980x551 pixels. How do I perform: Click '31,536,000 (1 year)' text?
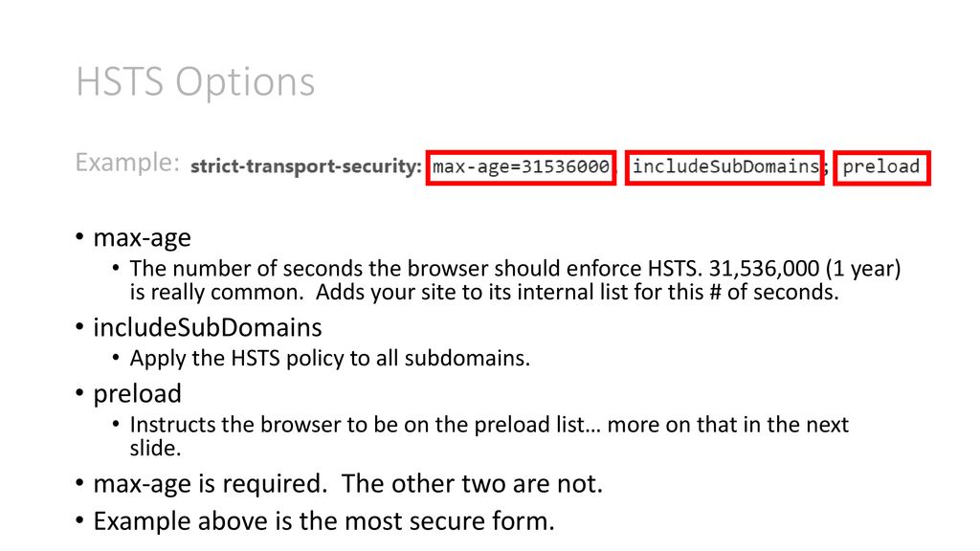(805, 269)
